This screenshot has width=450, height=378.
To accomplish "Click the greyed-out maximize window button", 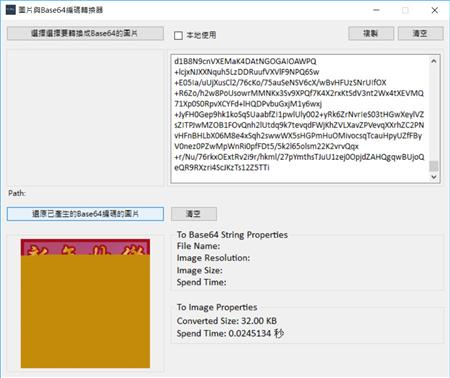I will (x=405, y=10).
